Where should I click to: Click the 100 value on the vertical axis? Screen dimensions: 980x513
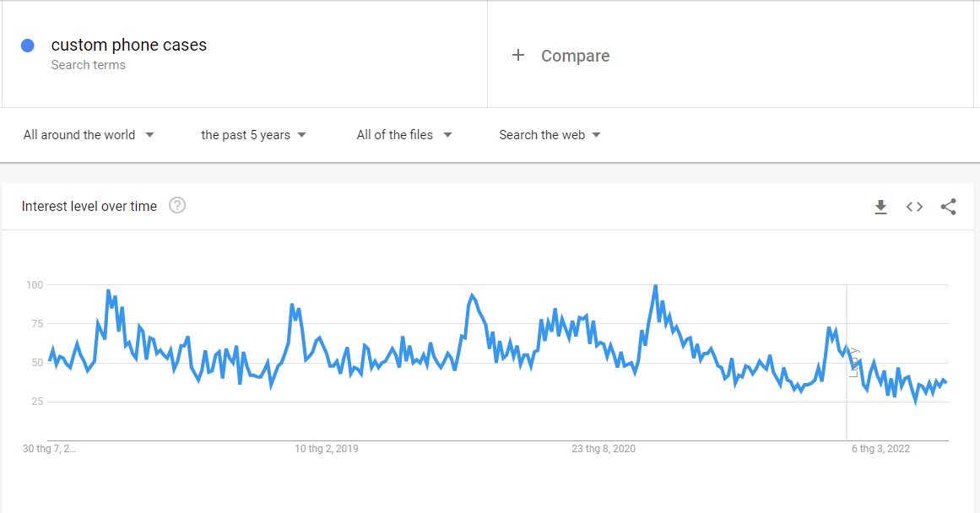34,285
